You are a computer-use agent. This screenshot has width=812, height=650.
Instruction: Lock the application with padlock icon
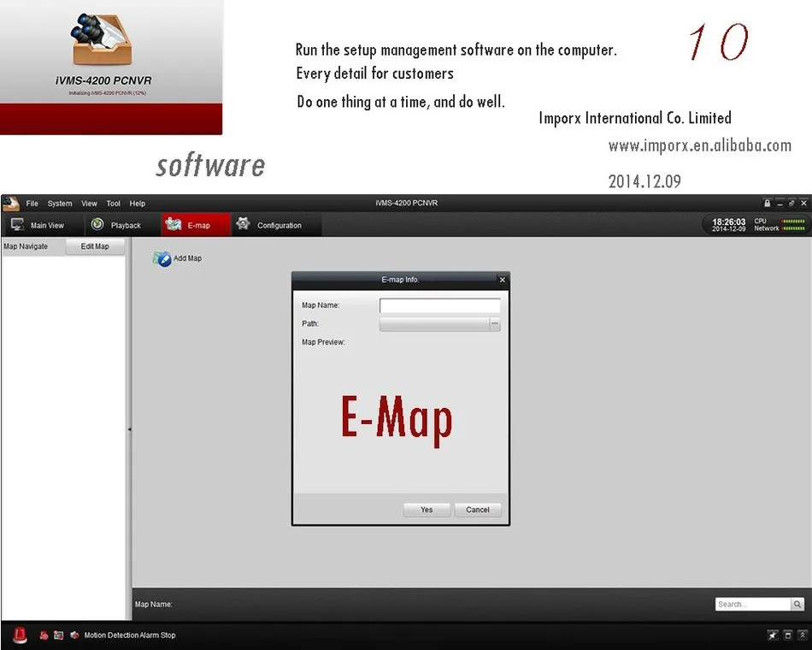pos(767,204)
